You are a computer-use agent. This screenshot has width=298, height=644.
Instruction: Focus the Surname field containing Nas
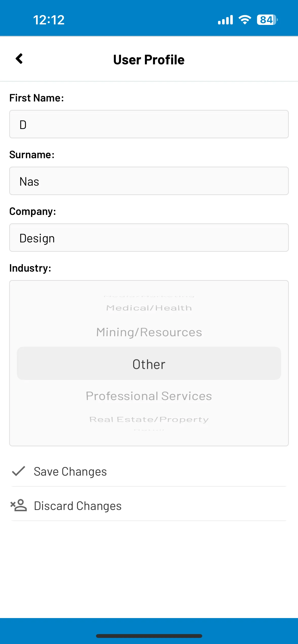point(149,181)
